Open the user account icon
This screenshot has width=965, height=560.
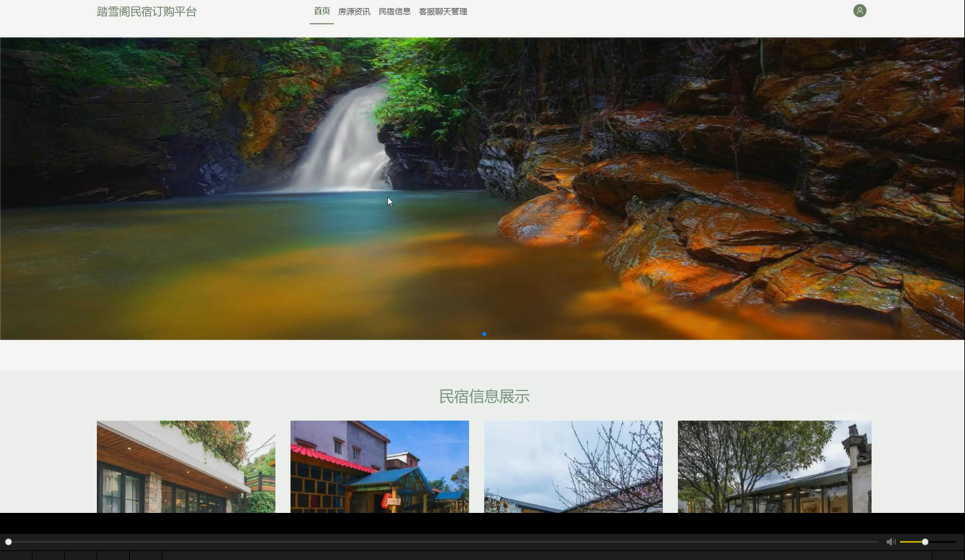(859, 10)
